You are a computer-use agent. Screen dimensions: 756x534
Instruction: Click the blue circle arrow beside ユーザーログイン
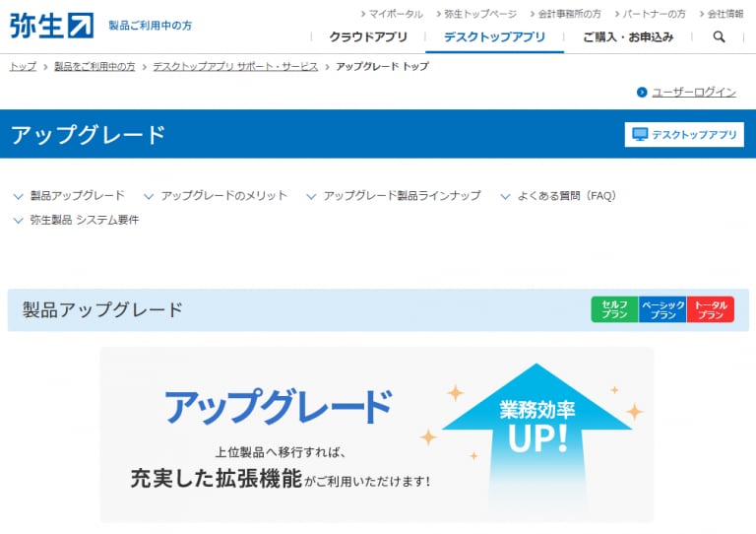(641, 93)
